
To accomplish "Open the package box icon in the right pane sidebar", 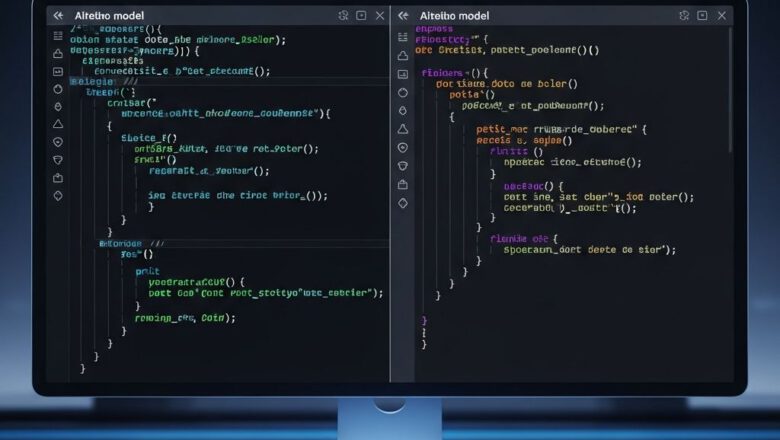I will pos(403,184).
